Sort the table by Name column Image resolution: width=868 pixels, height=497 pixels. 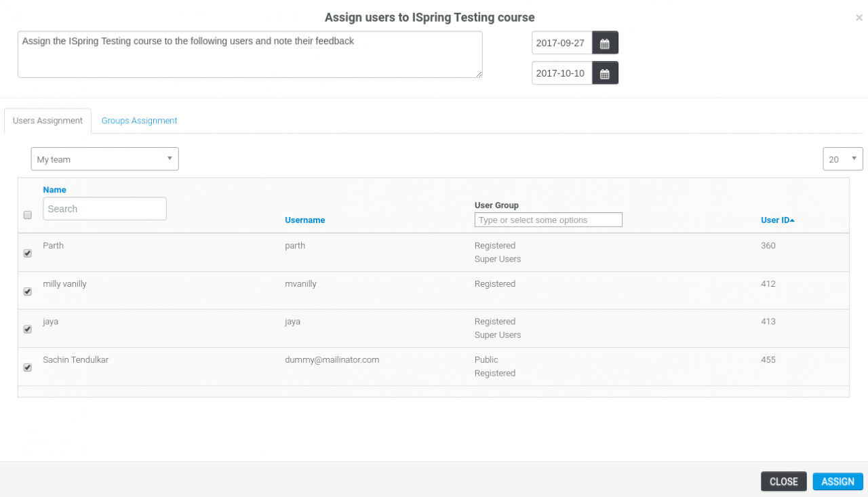coord(54,190)
